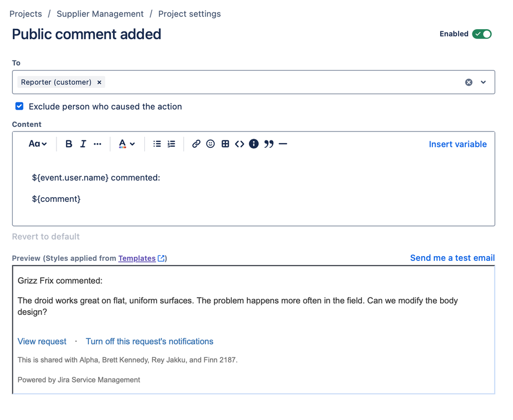Open more formatting options ellipsis
Viewport: 513px width, 420px height.
pyautogui.click(x=98, y=144)
